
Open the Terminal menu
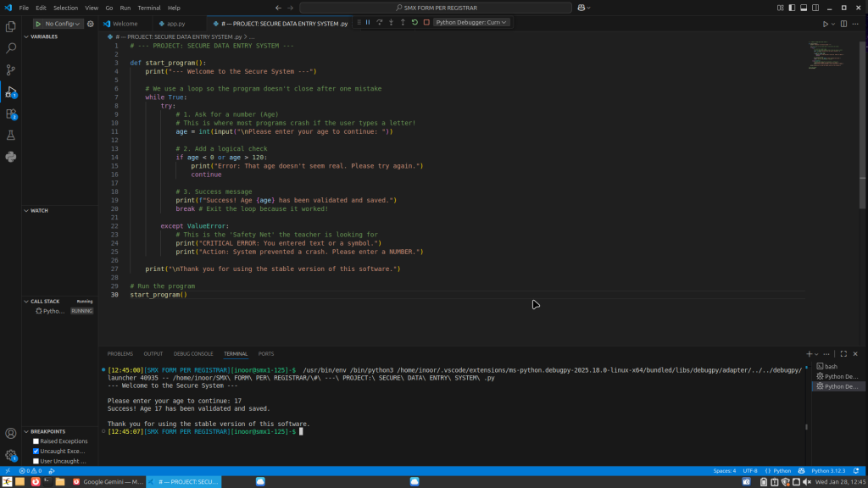[x=149, y=8]
